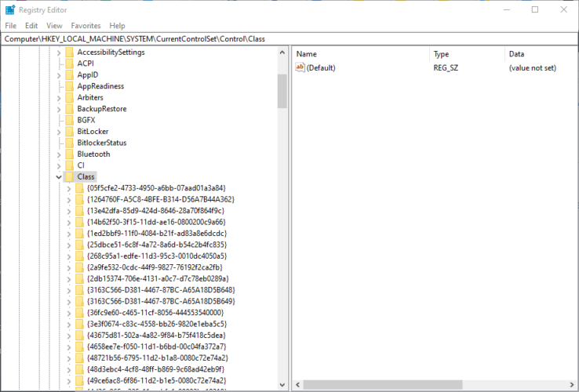
Task: Click the Registry Editor app icon in title bar
Action: (10, 10)
